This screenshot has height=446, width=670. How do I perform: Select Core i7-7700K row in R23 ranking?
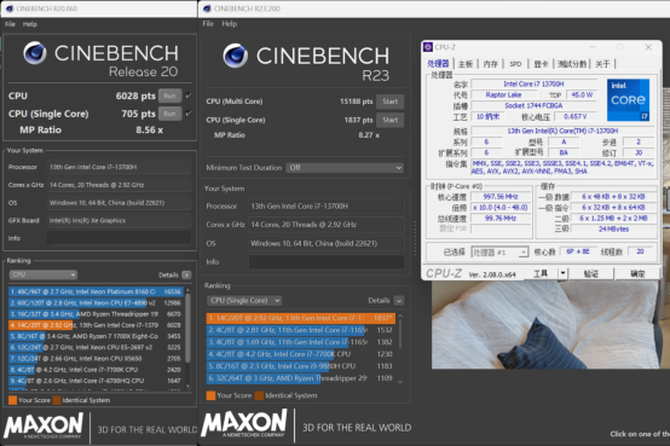[x=301, y=354]
